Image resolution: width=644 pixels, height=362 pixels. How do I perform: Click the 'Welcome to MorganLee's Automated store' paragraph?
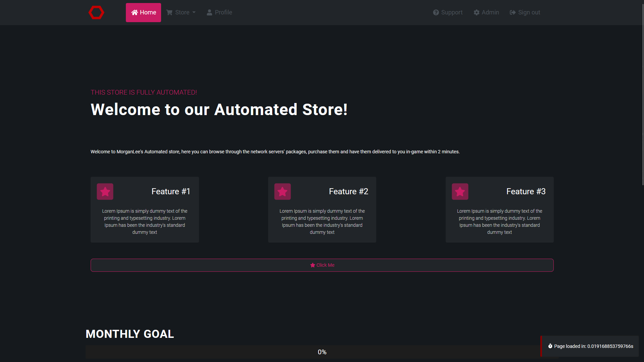pyautogui.click(x=275, y=152)
